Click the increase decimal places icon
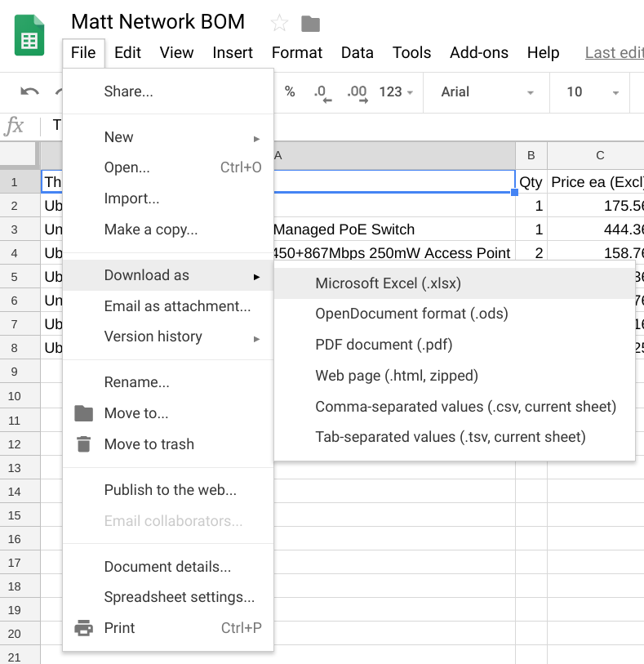 [357, 92]
